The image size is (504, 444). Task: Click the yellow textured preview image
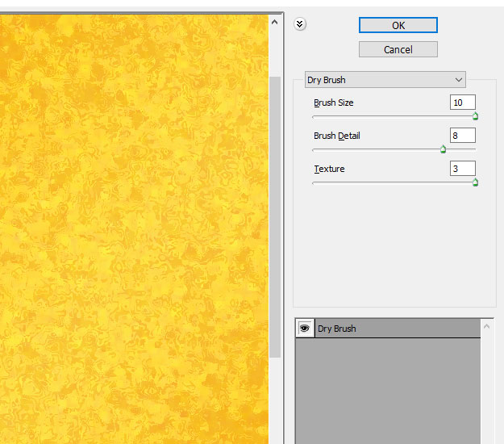133,226
